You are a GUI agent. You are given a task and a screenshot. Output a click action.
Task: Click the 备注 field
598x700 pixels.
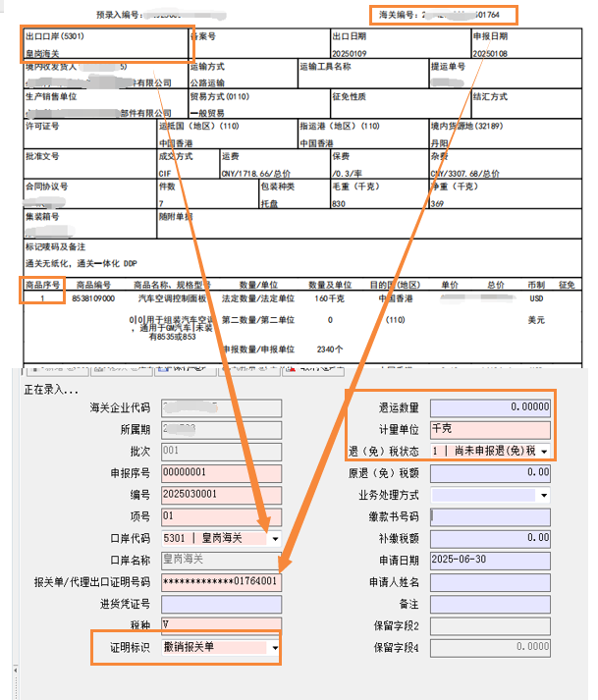tap(490, 604)
